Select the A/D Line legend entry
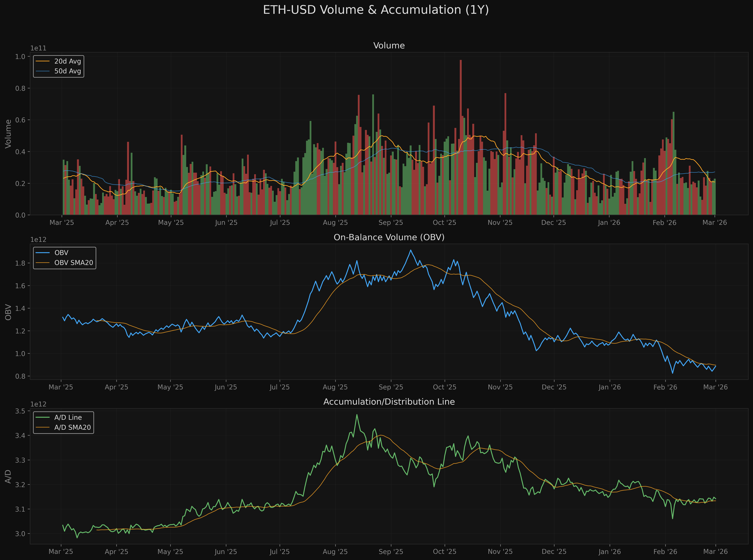Screen dimensions: 753x560 coord(68,417)
